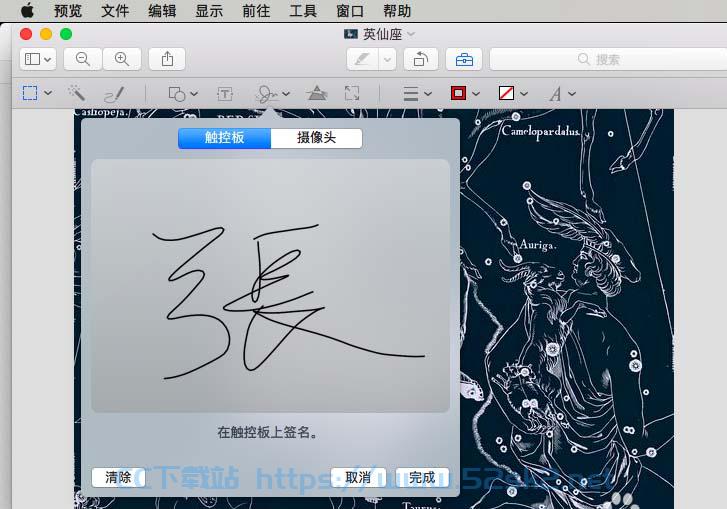Viewport: 727px width, 509px height.
Task: Click the red border color swatch
Action: click(x=459, y=93)
